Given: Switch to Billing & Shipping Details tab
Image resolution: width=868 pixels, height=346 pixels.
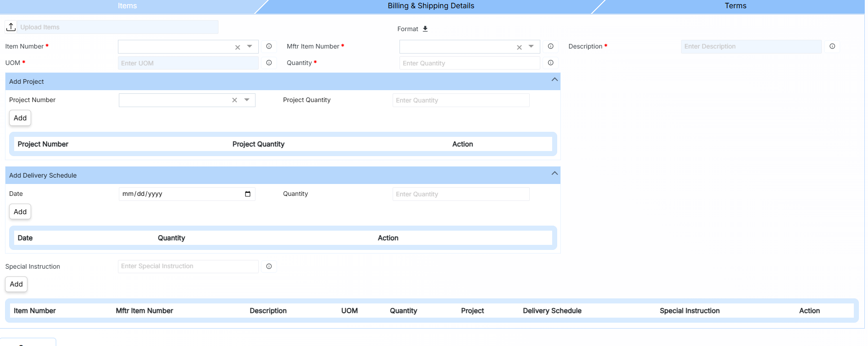Looking at the screenshot, I should [431, 6].
